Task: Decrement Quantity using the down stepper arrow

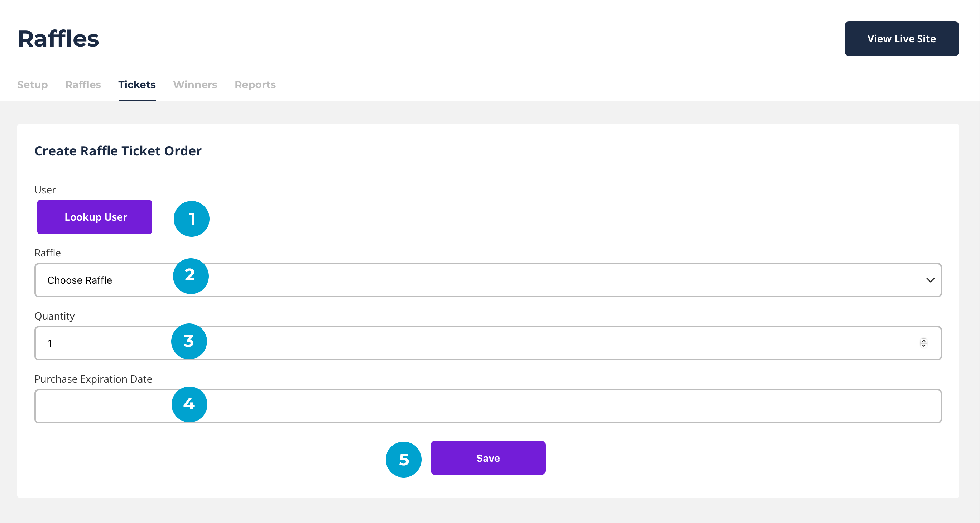Action: pos(923,345)
